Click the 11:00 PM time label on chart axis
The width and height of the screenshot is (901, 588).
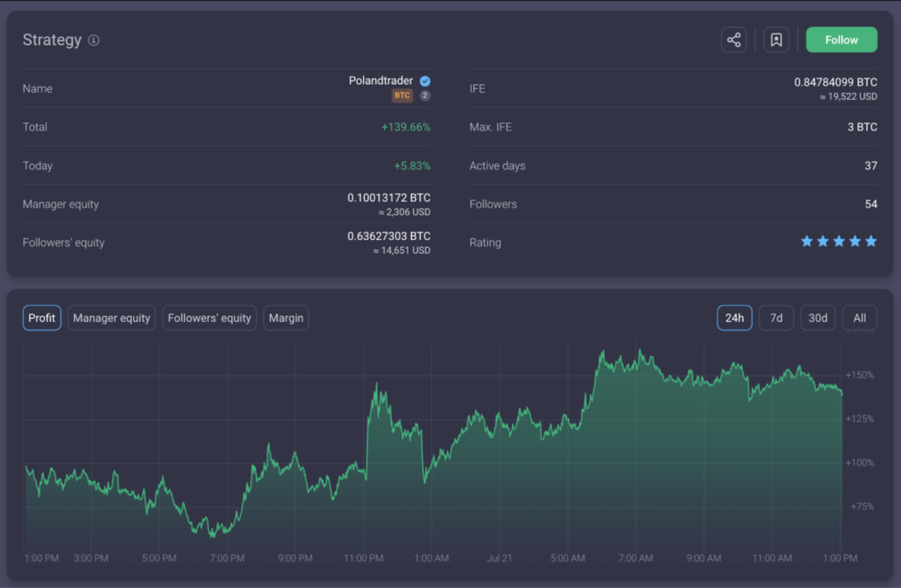364,558
